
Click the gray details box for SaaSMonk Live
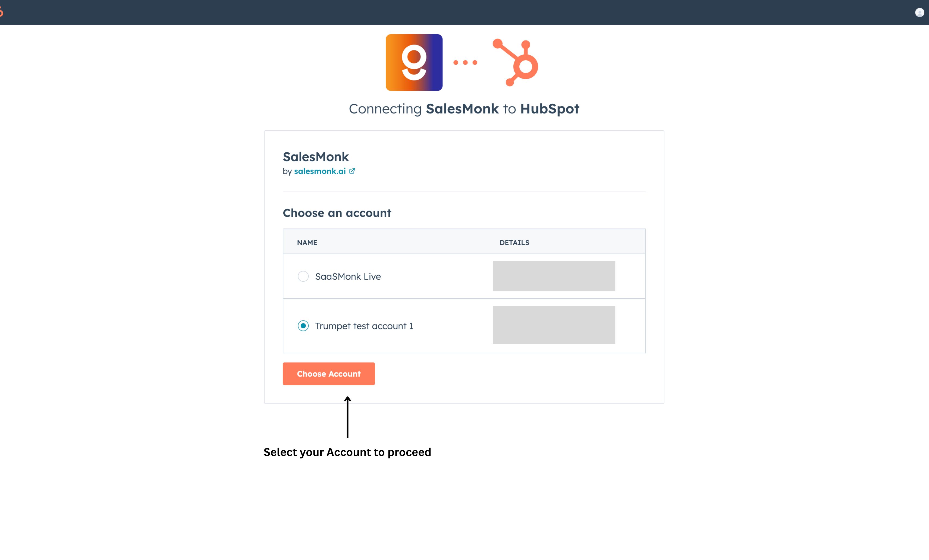[x=554, y=276]
